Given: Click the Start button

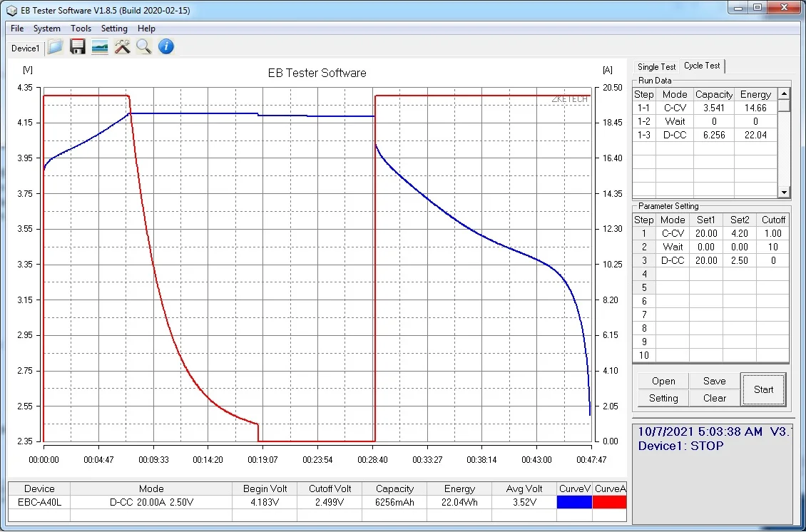Looking at the screenshot, I should coord(763,389).
